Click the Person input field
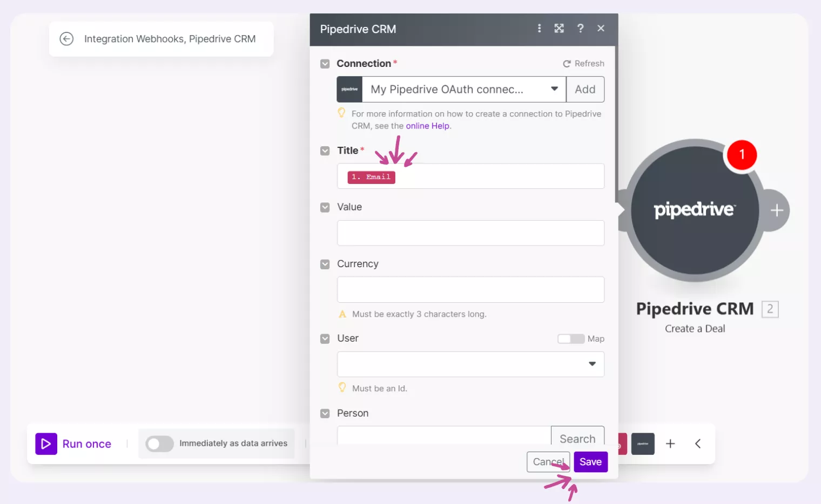Image resolution: width=821 pixels, height=504 pixels. tap(444, 436)
